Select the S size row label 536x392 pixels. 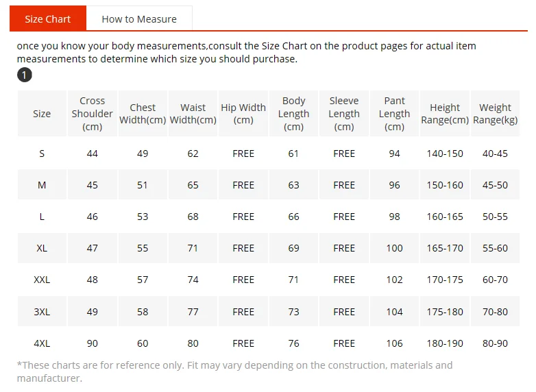[x=42, y=154]
